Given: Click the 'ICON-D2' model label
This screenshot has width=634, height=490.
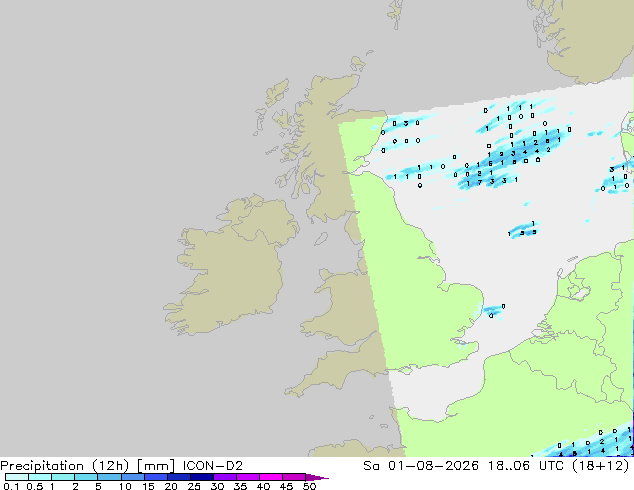Looking at the screenshot, I should click(x=213, y=466).
